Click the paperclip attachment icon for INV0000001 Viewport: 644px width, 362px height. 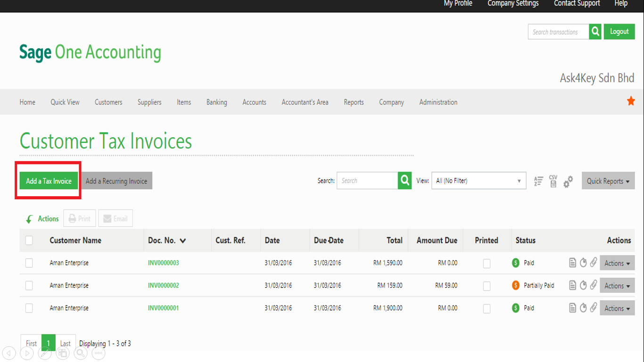(594, 307)
